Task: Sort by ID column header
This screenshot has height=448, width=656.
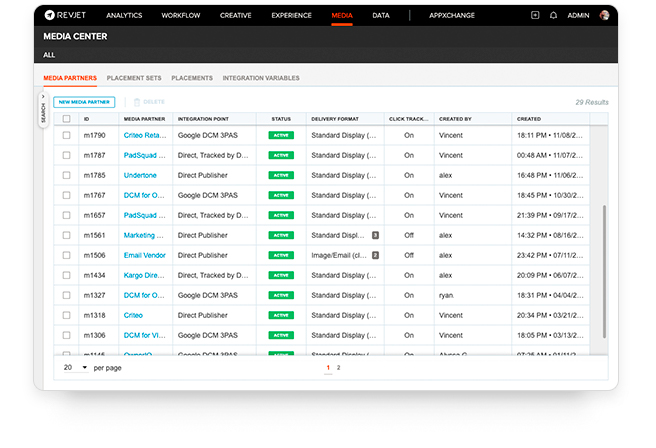Action: [x=87, y=119]
